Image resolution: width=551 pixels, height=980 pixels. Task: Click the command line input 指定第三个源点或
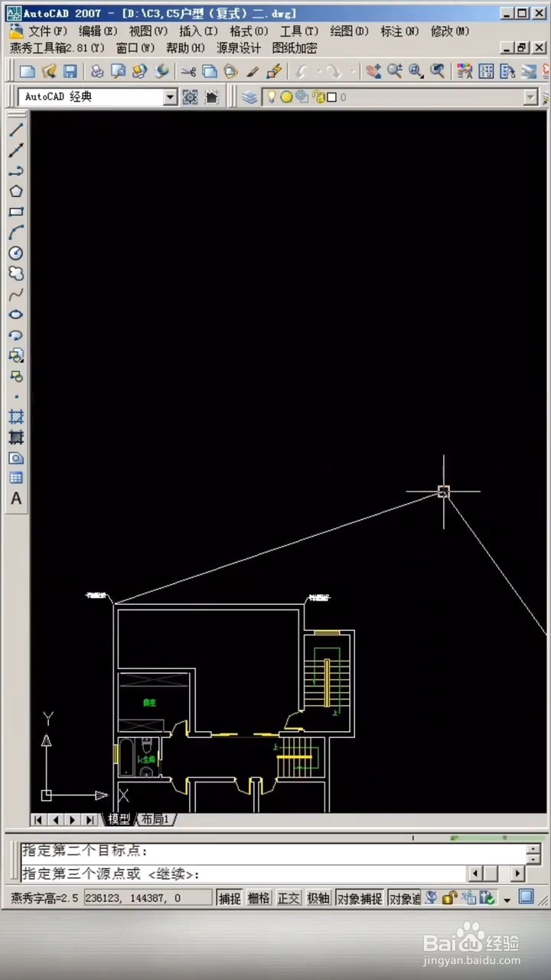(x=243, y=873)
